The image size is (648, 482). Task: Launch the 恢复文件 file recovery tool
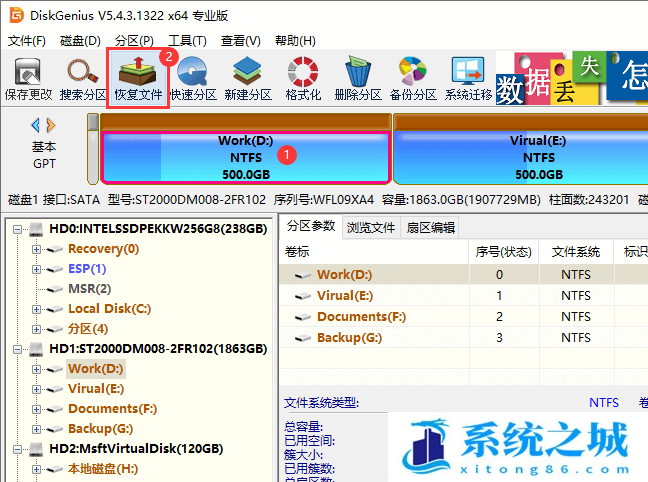138,79
